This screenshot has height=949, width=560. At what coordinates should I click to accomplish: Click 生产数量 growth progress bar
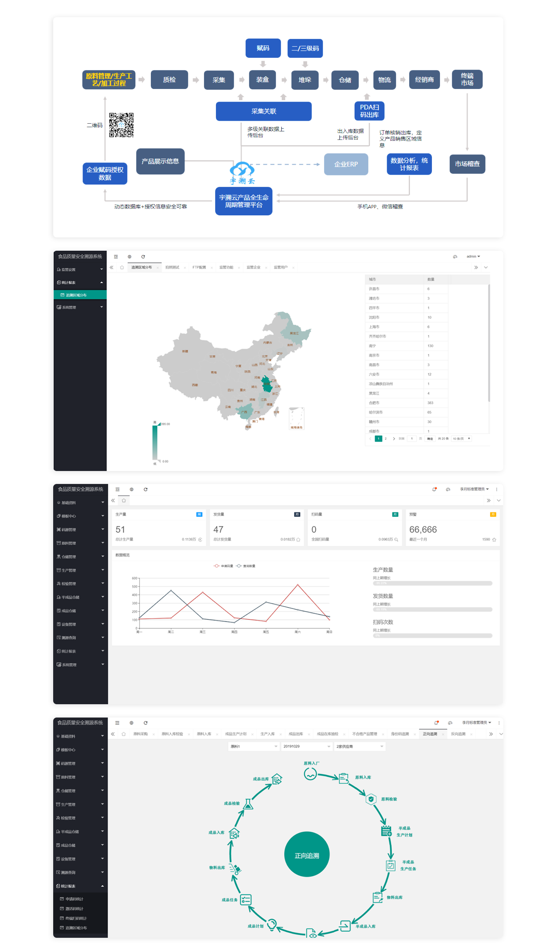(433, 583)
